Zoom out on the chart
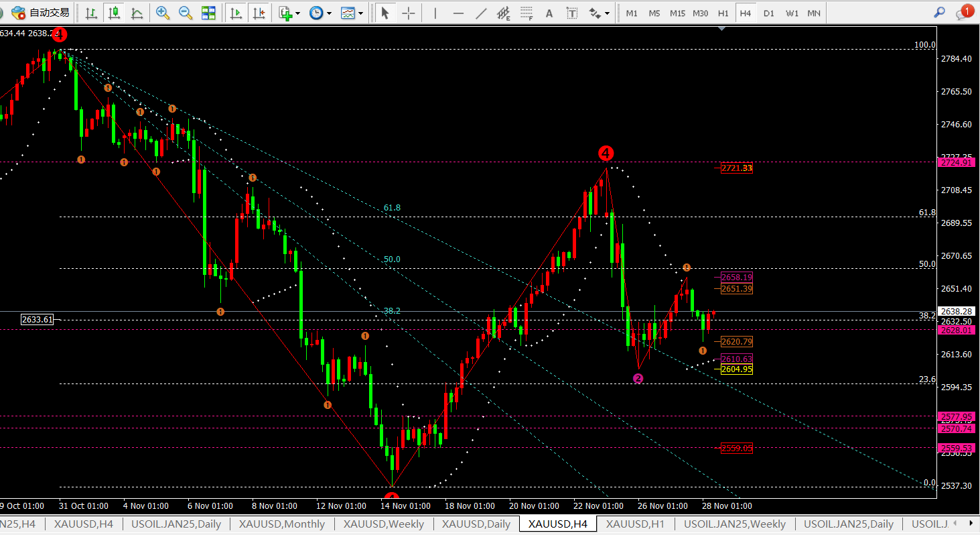Image resolution: width=980 pixels, height=535 pixels. [x=186, y=13]
